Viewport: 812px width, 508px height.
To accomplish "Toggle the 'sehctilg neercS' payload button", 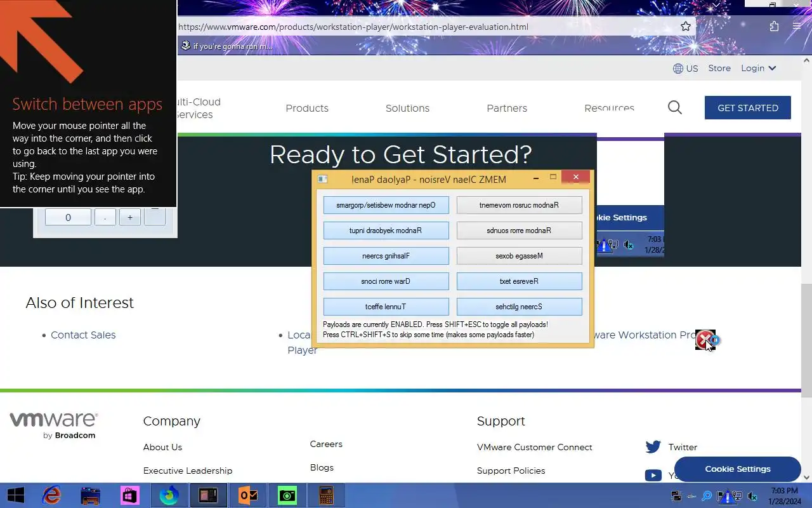I will coord(519,307).
